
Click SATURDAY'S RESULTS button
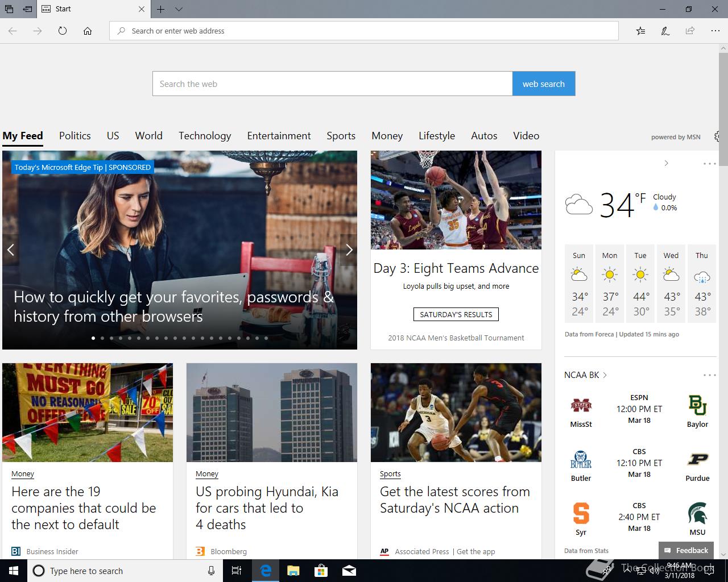point(456,314)
